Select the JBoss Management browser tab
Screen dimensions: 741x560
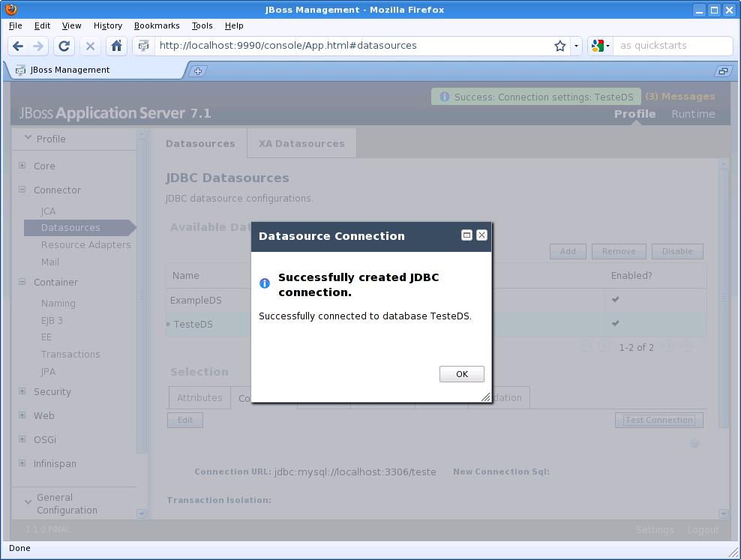click(x=94, y=70)
